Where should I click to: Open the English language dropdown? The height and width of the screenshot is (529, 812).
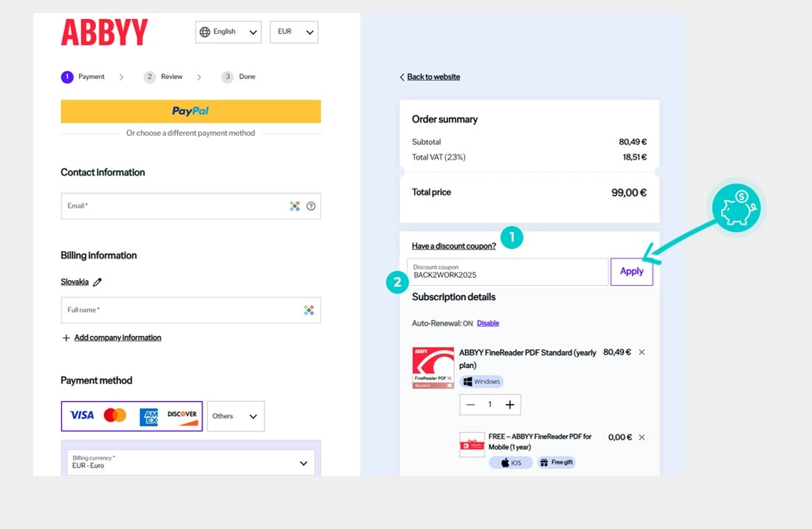pyautogui.click(x=228, y=32)
